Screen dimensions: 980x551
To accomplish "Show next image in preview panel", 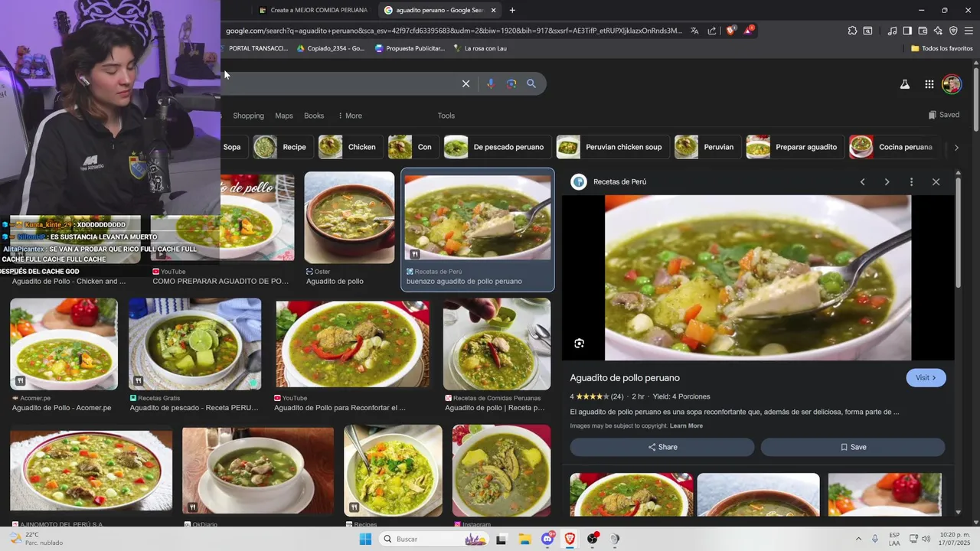I will point(887,182).
